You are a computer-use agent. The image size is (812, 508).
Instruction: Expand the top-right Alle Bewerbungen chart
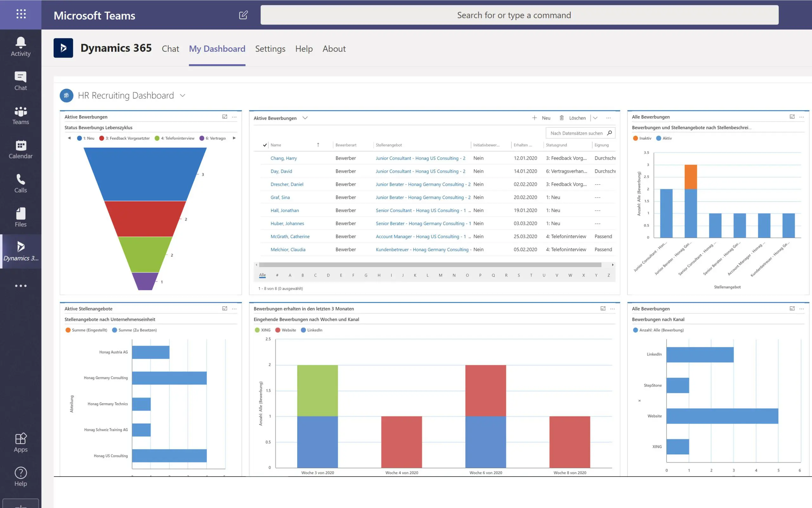point(792,117)
